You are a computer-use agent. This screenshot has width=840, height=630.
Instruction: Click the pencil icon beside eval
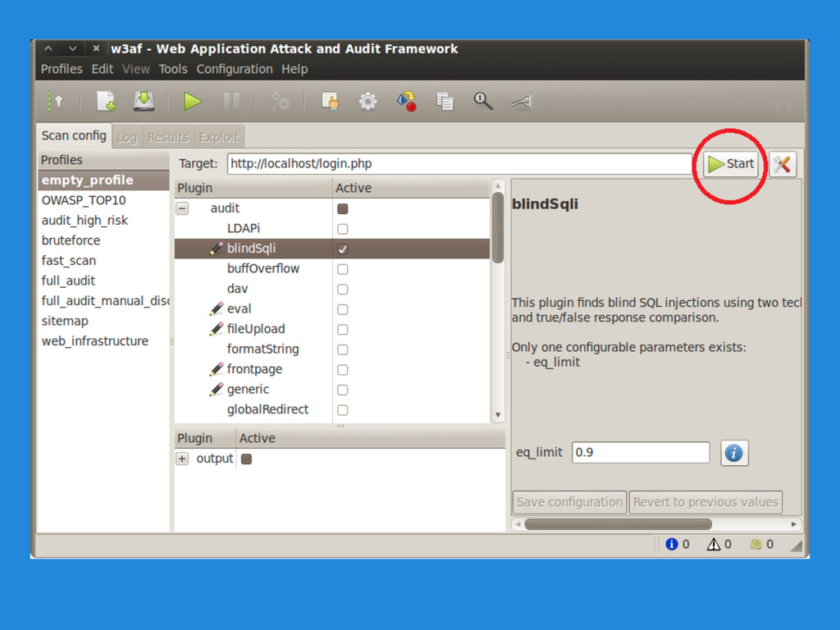217,308
